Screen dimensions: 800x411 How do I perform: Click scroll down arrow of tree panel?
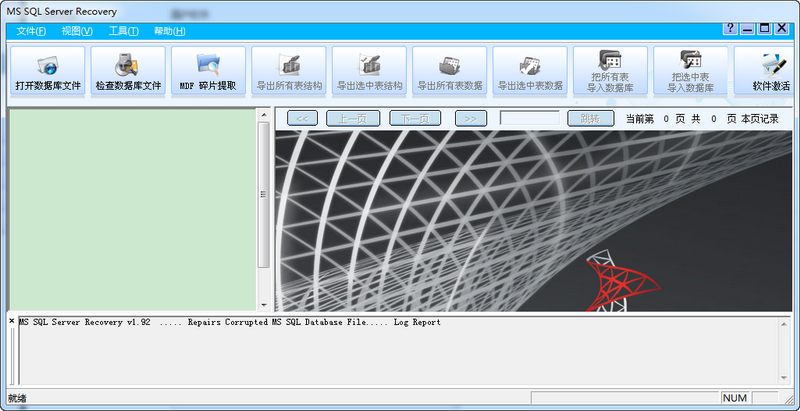click(x=264, y=305)
